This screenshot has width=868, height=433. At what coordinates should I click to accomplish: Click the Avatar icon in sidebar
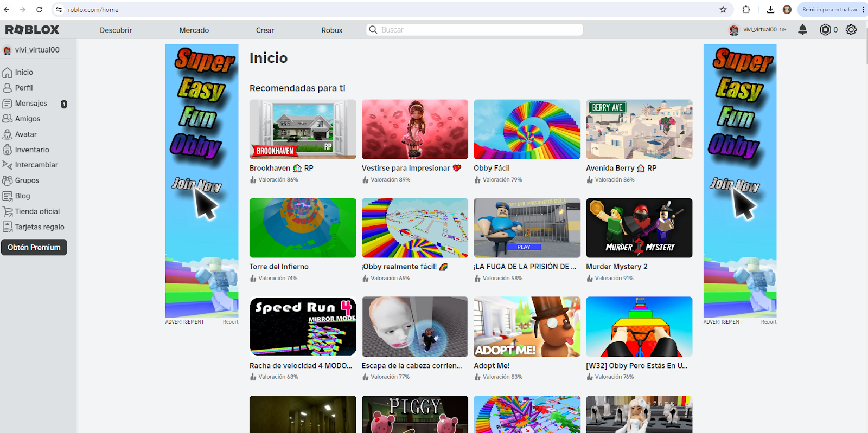[x=7, y=134]
